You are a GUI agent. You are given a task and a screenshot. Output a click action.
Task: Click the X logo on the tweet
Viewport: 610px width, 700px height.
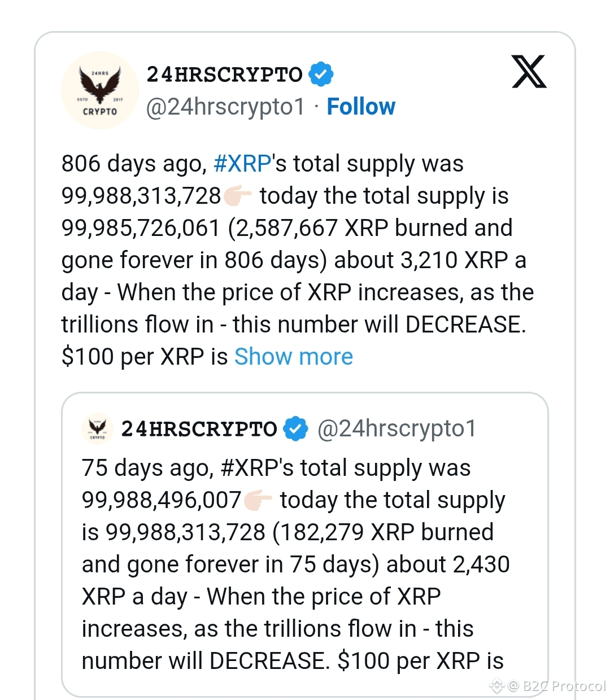pyautogui.click(x=529, y=72)
